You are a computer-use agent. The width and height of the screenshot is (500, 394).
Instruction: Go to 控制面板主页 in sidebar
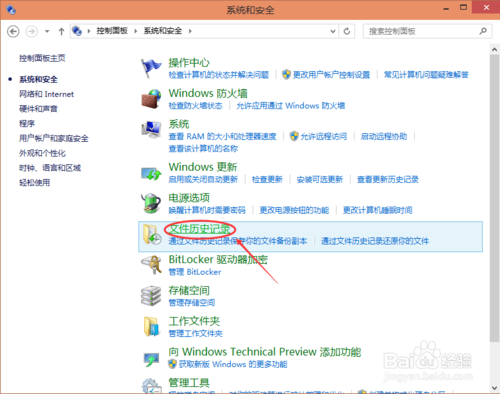click(x=42, y=58)
